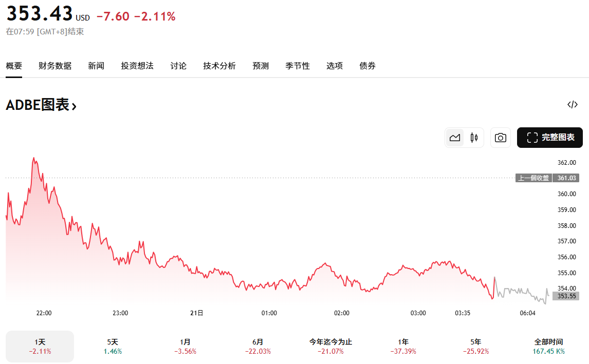Image resolution: width=589 pixels, height=364 pixels.
Task: Click the 360.00 price axis label
Action: pos(566,194)
